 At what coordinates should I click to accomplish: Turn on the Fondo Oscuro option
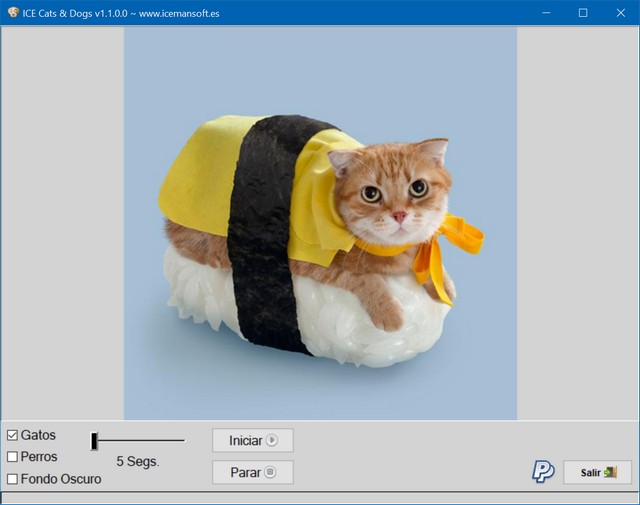tap(13, 479)
